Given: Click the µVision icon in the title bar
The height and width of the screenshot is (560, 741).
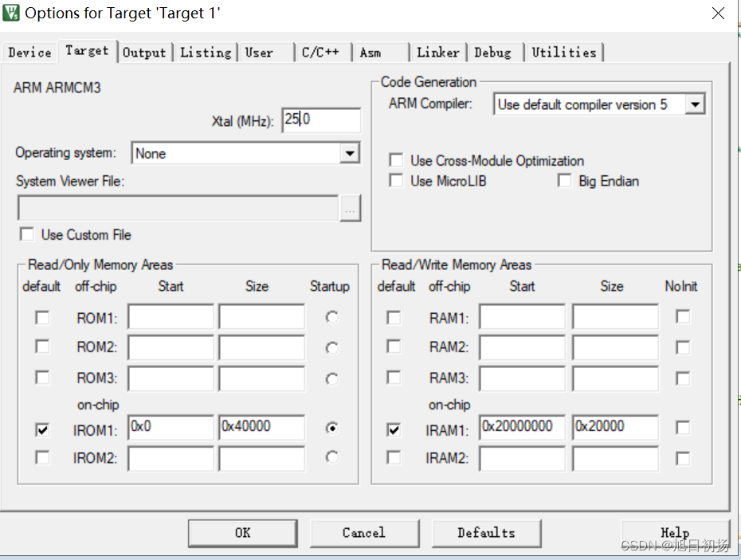Looking at the screenshot, I should point(11,13).
